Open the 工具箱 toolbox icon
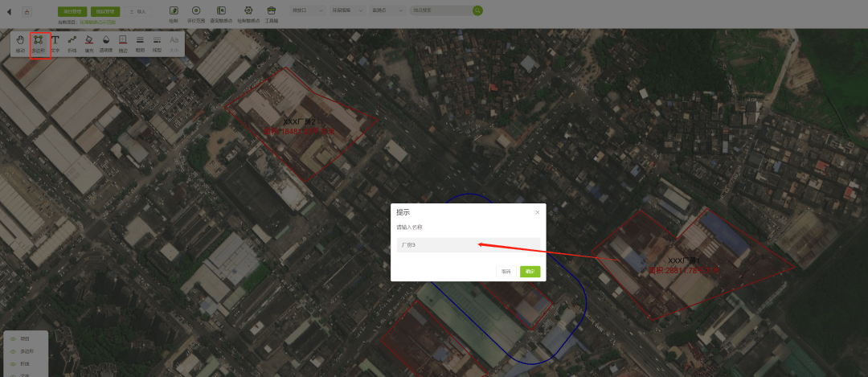 [272, 14]
